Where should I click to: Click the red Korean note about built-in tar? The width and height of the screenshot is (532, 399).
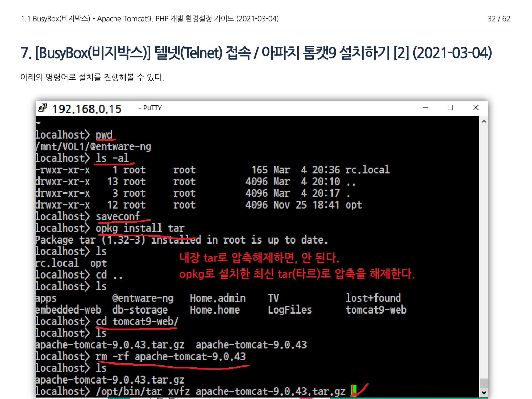point(259,257)
